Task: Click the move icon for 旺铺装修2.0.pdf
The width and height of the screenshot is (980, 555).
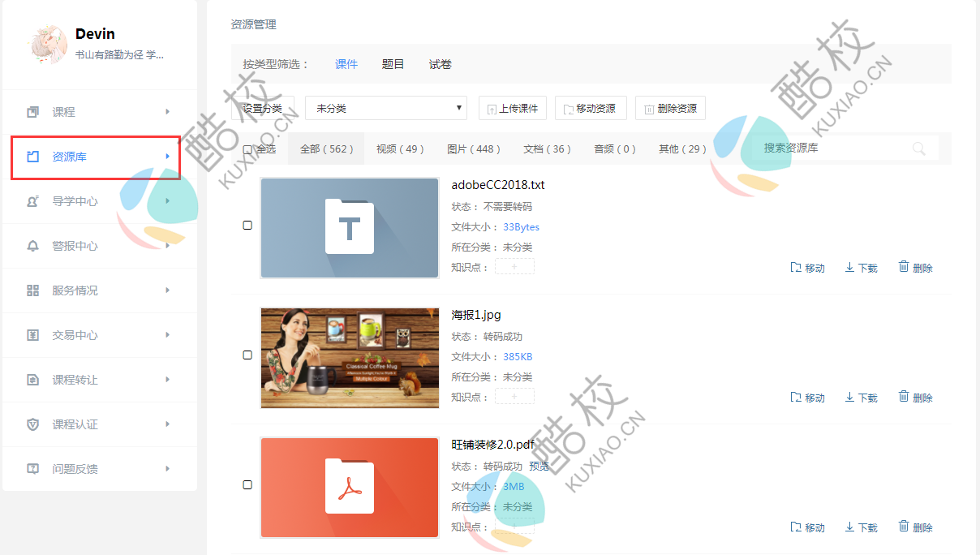Action: coord(796,527)
